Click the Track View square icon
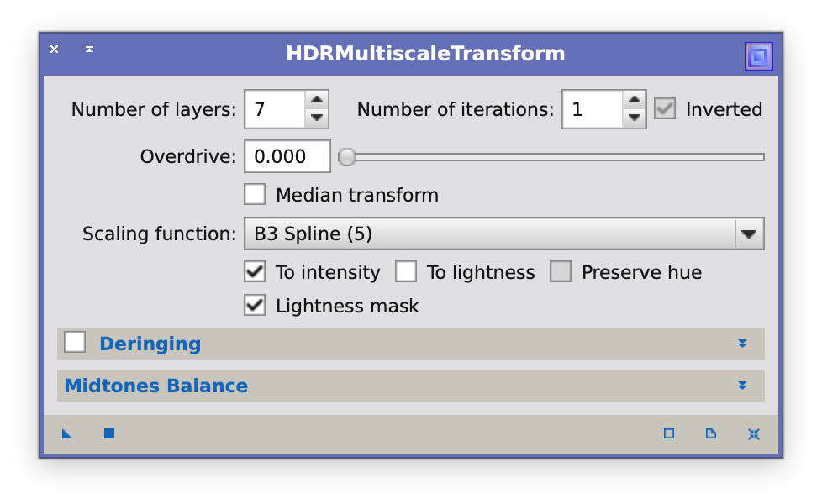 [x=669, y=434]
